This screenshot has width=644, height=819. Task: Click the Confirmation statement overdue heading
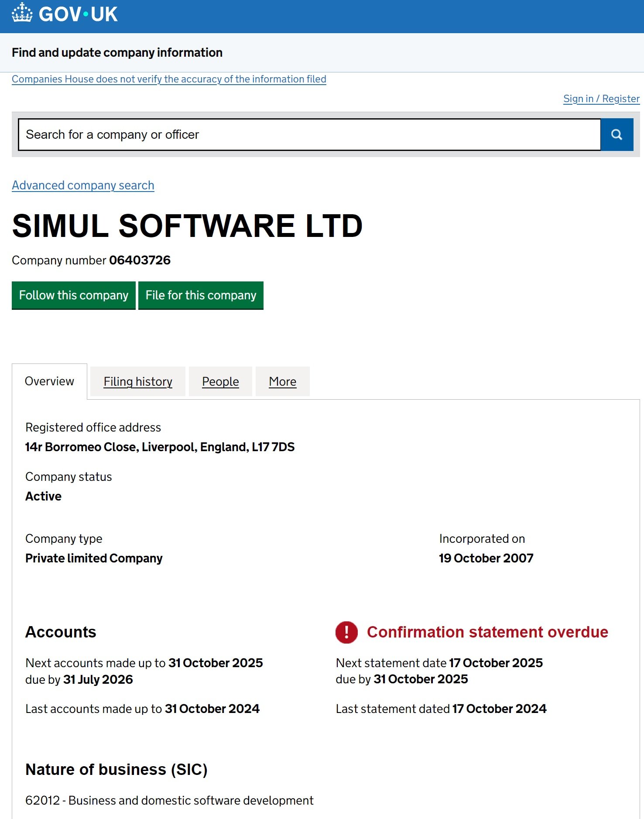point(487,632)
